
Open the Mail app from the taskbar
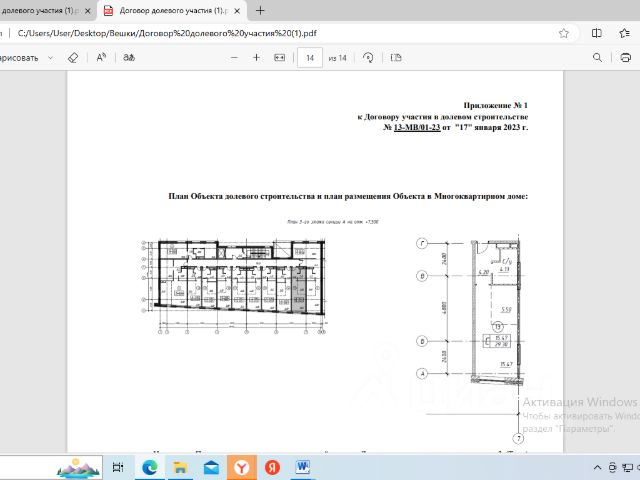click(x=211, y=467)
